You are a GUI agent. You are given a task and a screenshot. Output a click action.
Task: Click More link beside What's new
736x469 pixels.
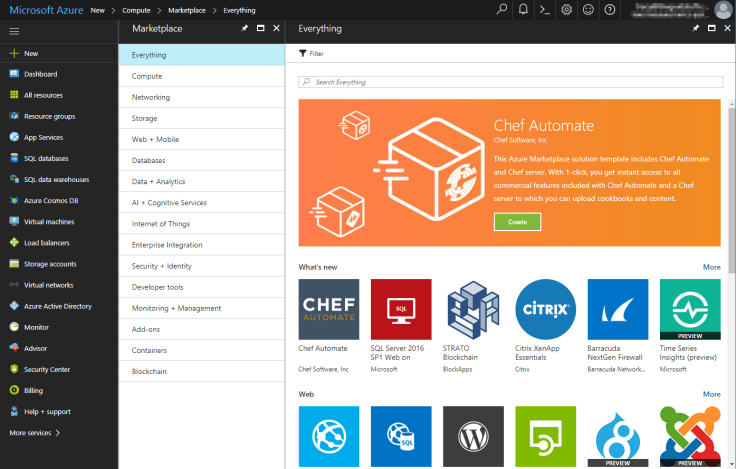[x=711, y=267]
